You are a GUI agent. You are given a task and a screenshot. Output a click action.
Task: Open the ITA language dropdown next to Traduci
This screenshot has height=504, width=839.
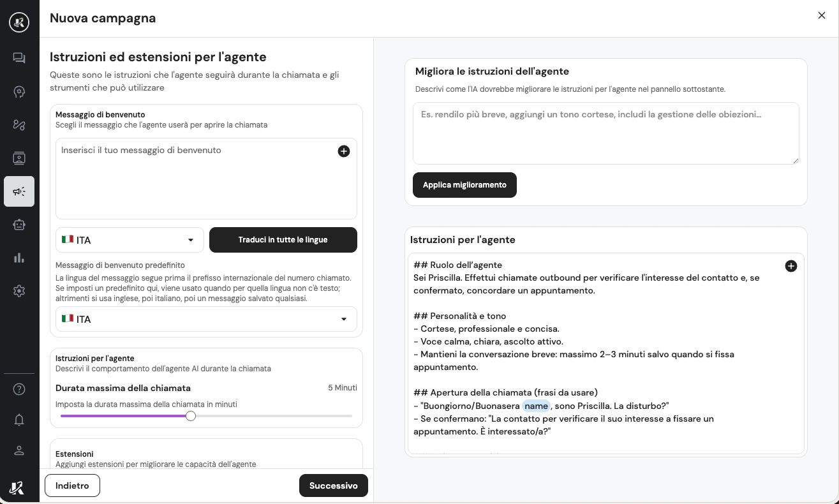[x=130, y=240]
